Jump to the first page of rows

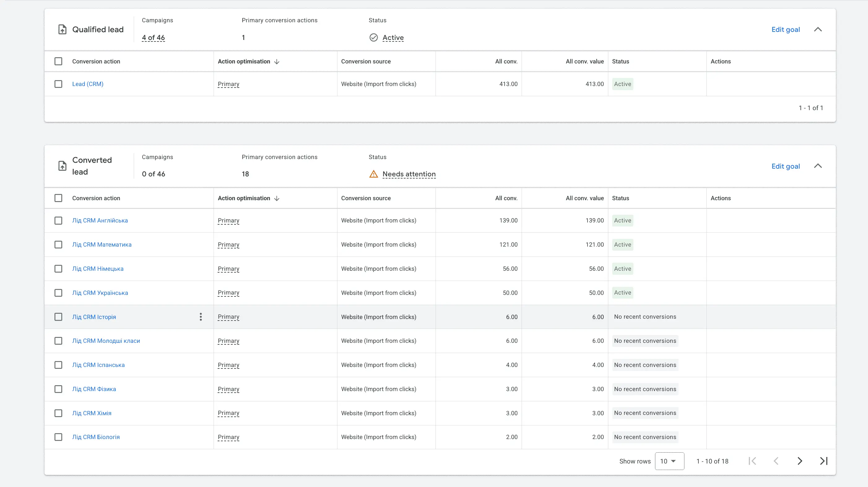click(753, 461)
